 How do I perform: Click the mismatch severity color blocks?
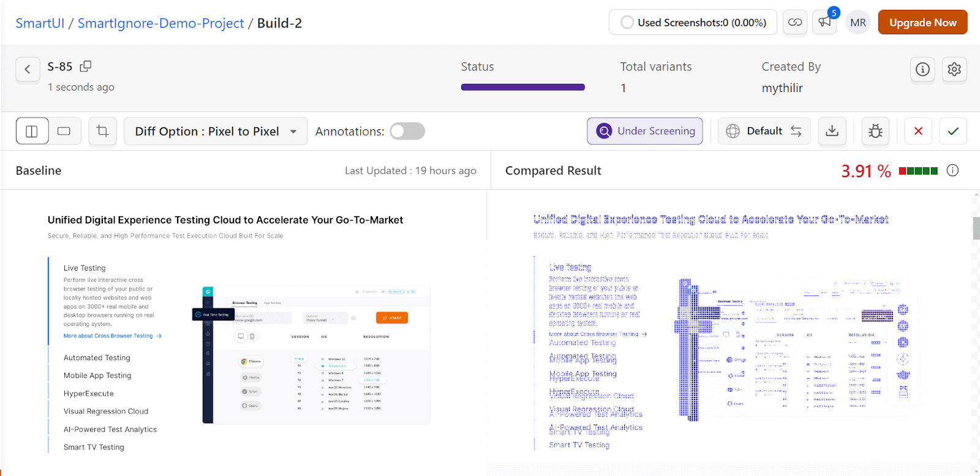pyautogui.click(x=918, y=171)
